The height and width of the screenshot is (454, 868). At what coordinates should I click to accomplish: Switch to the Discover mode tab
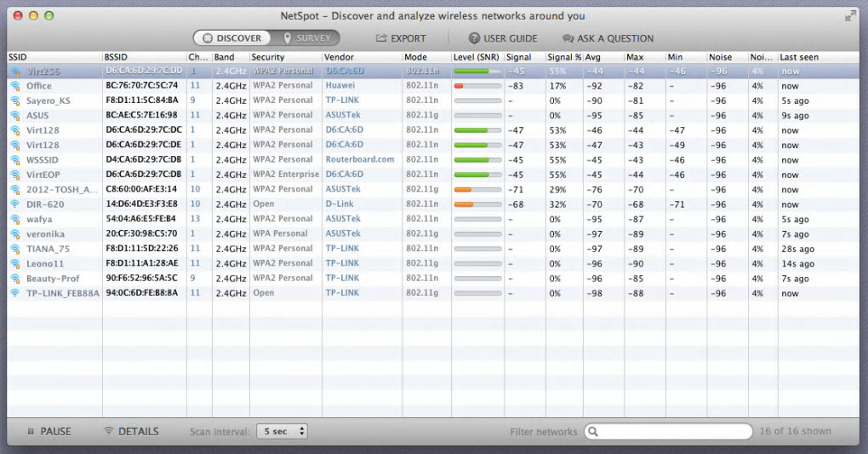point(231,38)
